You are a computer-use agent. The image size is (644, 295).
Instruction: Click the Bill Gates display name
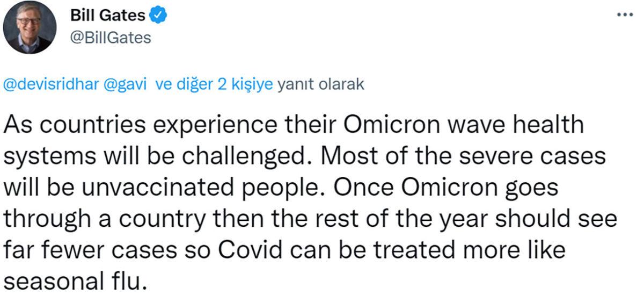[x=108, y=16]
